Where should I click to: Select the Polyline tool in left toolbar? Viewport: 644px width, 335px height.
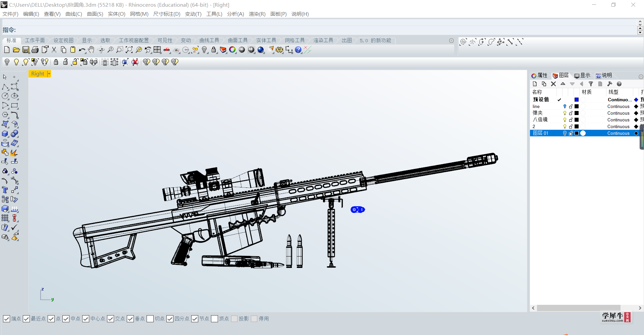[x=5, y=87]
